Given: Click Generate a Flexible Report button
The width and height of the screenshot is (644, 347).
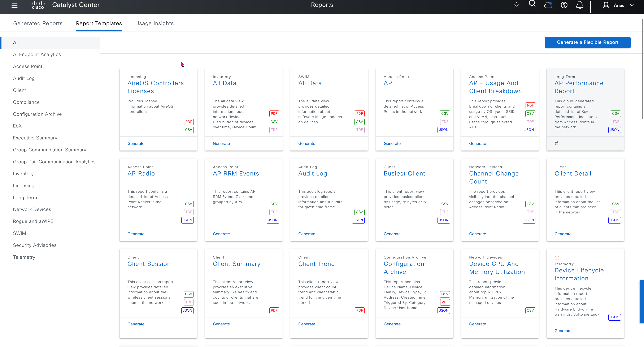Looking at the screenshot, I should coord(587,43).
